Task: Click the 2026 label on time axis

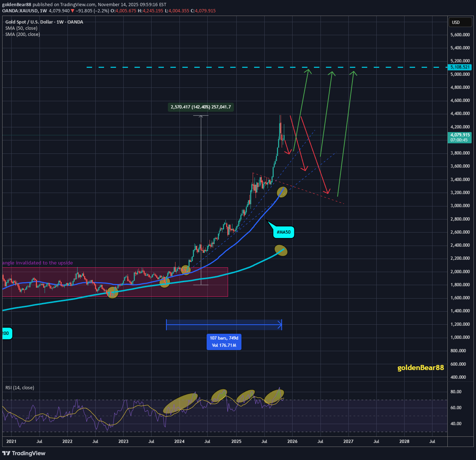Action: pyautogui.click(x=292, y=441)
